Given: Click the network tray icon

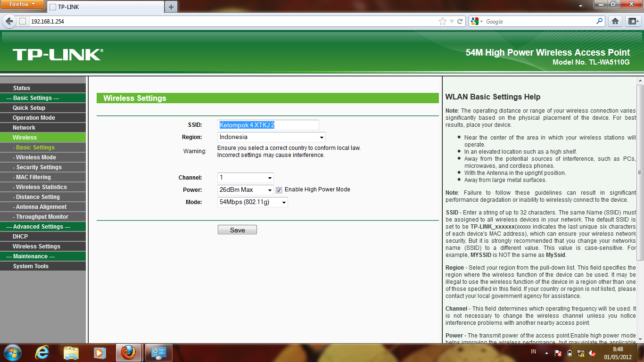Looking at the screenshot, I should coord(581,353).
